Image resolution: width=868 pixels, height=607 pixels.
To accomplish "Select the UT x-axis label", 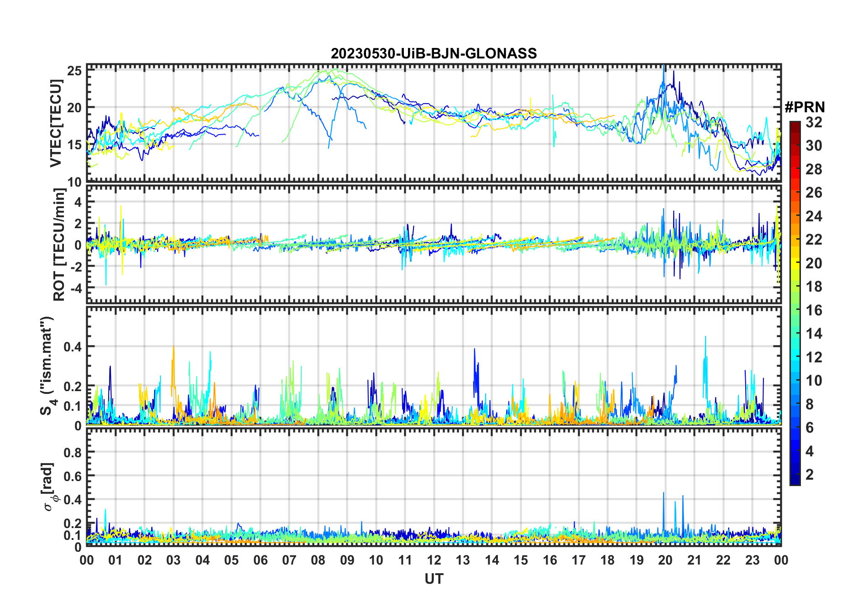I will [434, 579].
